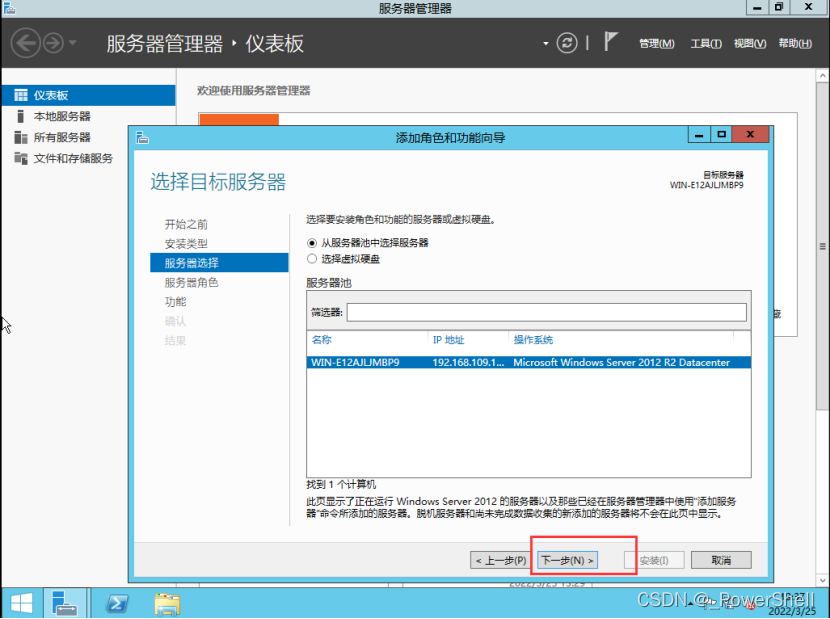This screenshot has height=619, width=830.
Task: Go to 服务器选择 wizard step
Action: (x=219, y=263)
